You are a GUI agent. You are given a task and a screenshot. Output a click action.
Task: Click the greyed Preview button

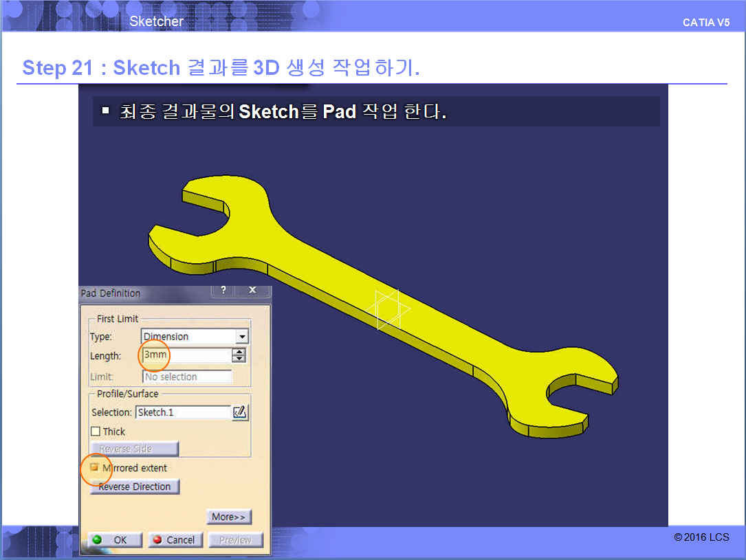[x=235, y=540]
